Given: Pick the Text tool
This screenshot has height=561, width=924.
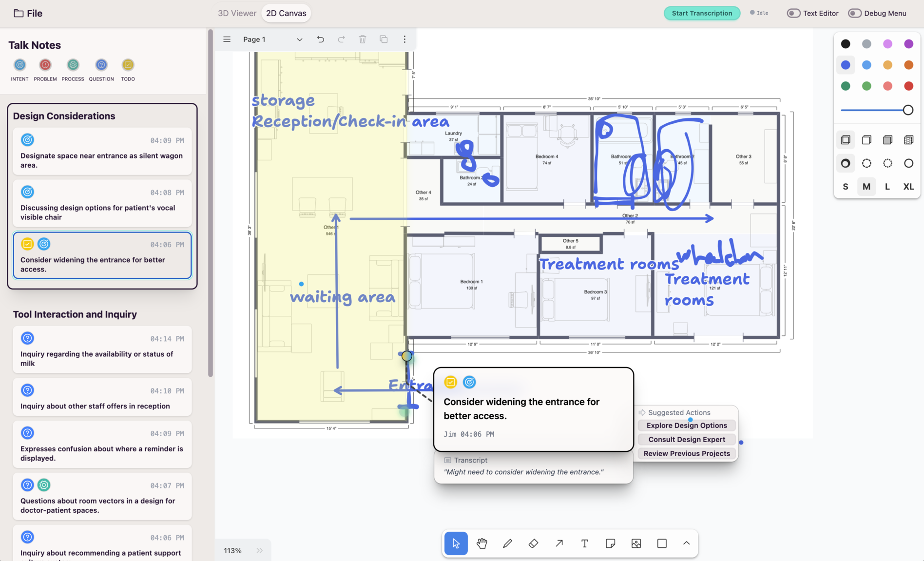Looking at the screenshot, I should 584,543.
